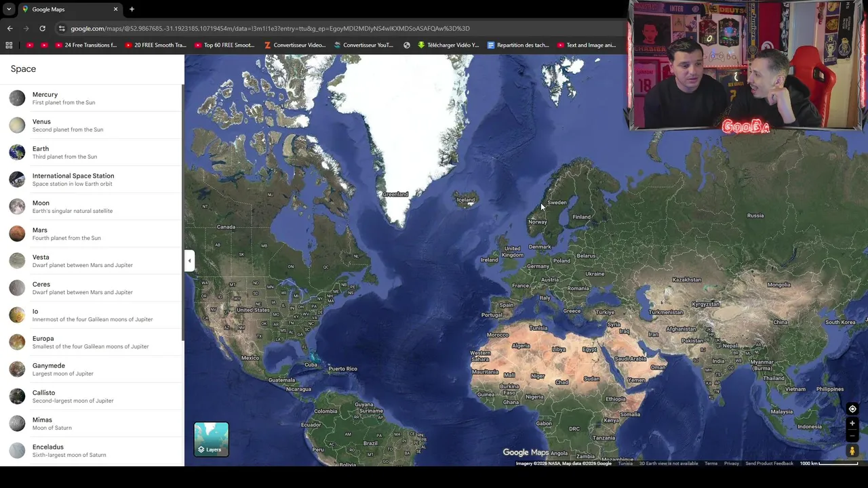Open the Layers map type switcher
The image size is (868, 488).
(212, 439)
